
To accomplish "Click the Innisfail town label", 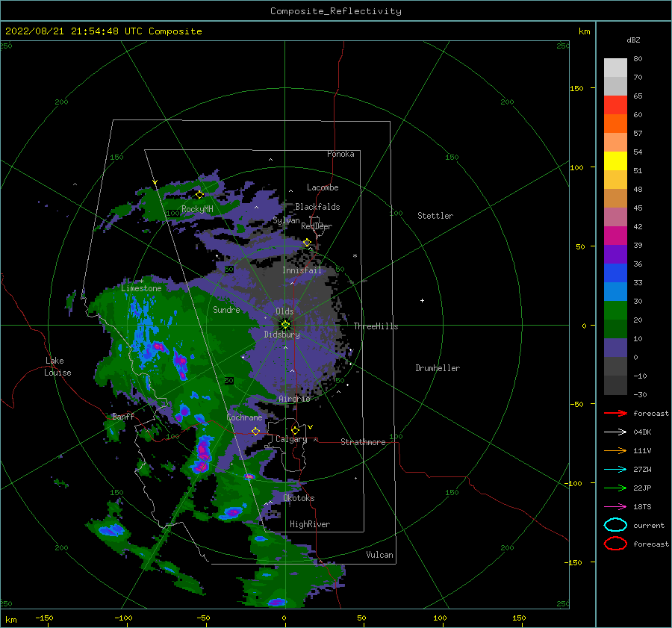I will pyautogui.click(x=302, y=270).
